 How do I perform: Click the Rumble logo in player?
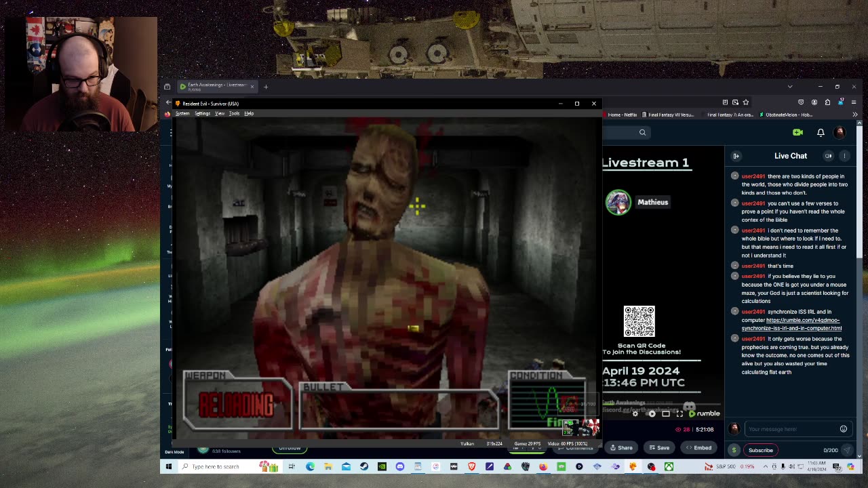(705, 413)
